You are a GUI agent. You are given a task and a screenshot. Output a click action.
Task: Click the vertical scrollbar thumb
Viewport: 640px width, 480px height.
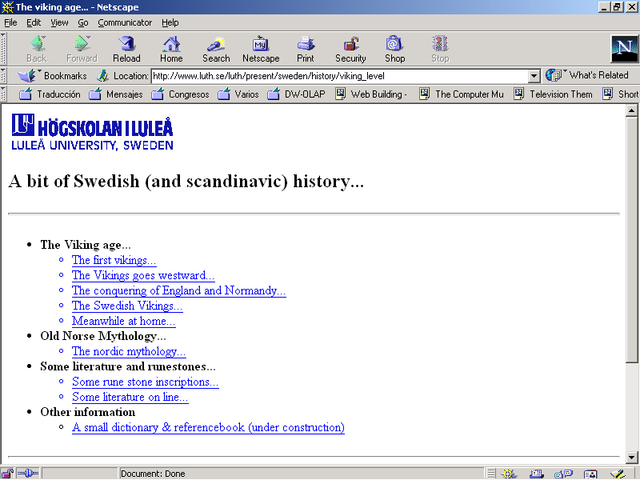(x=631, y=240)
